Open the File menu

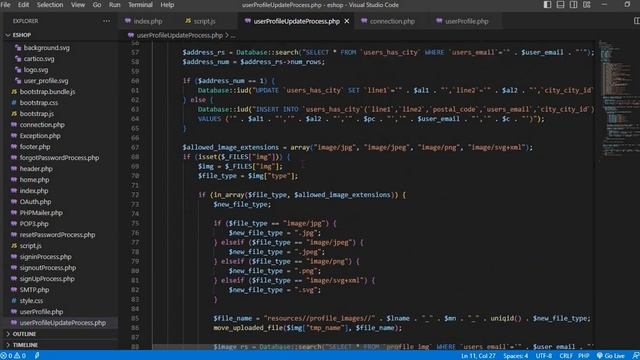point(6,5)
